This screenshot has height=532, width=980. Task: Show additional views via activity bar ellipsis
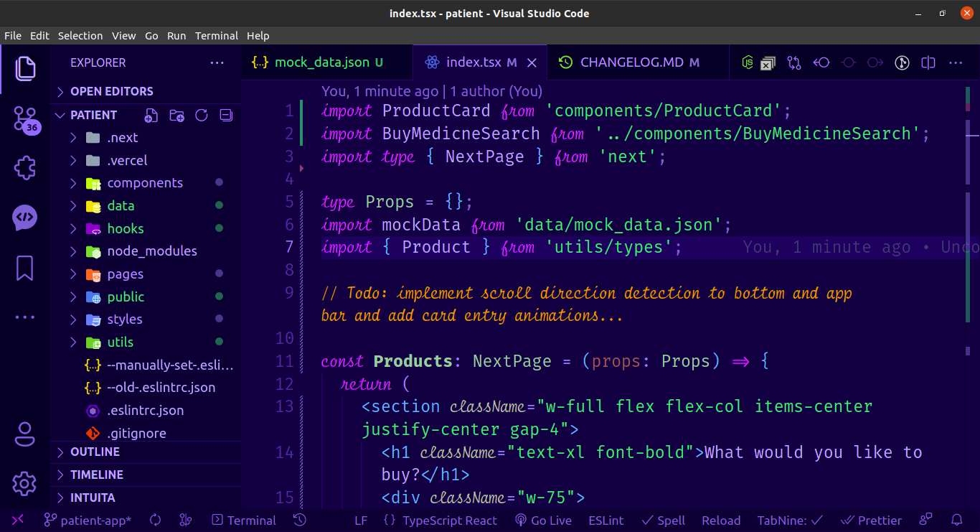pos(24,317)
